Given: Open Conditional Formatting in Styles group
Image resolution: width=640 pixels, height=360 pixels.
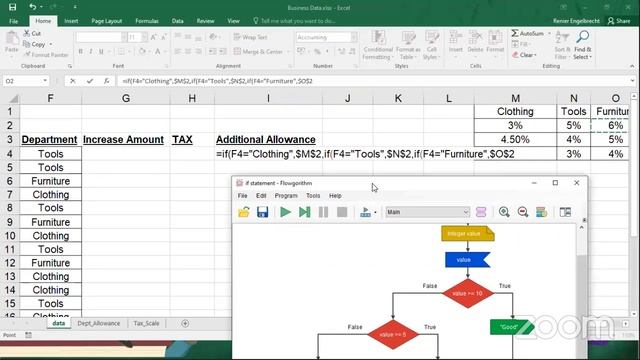Looking at the screenshot, I should click(x=378, y=45).
